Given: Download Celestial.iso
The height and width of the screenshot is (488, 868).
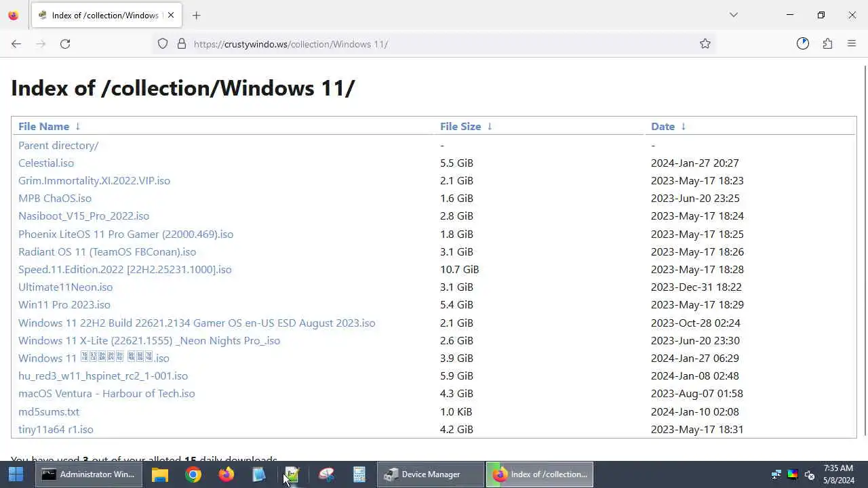Looking at the screenshot, I should tap(46, 163).
